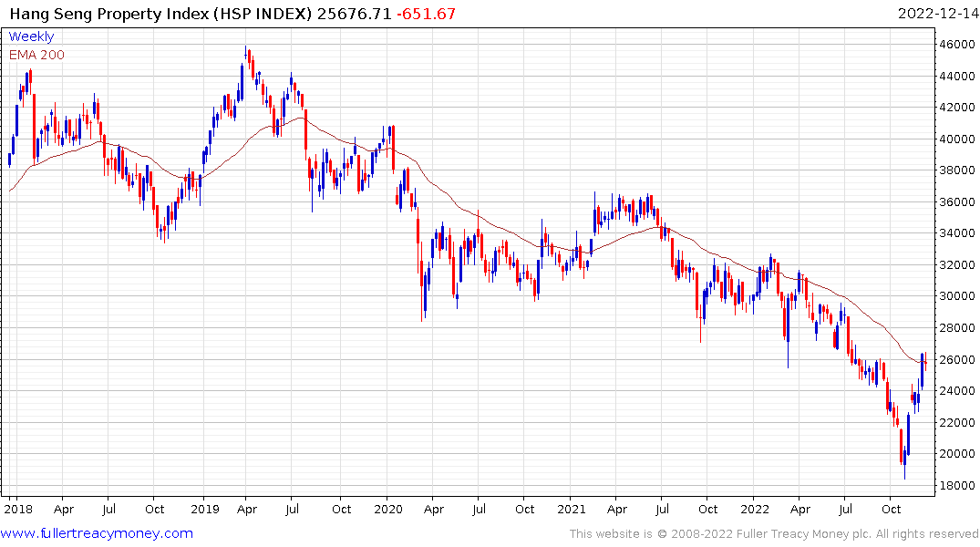Select the 36000 price axis label
The image size is (980, 547).
[x=956, y=201]
